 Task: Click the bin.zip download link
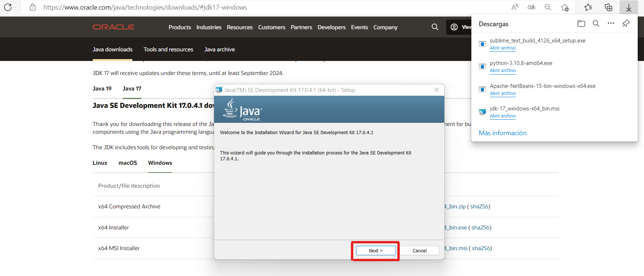click(x=455, y=207)
